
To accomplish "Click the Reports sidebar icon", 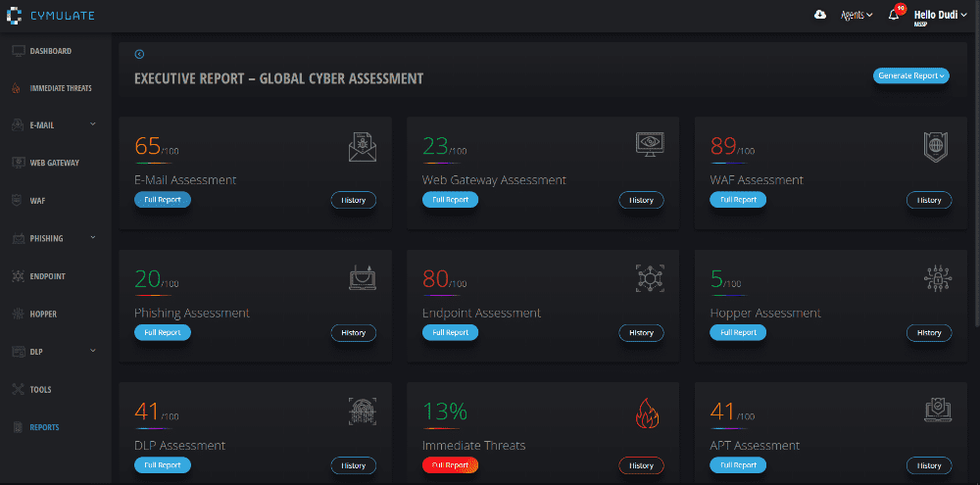I will coord(18,427).
